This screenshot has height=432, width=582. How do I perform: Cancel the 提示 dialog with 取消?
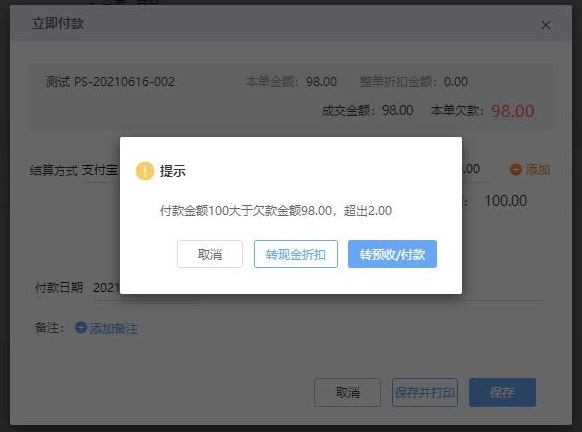point(210,254)
